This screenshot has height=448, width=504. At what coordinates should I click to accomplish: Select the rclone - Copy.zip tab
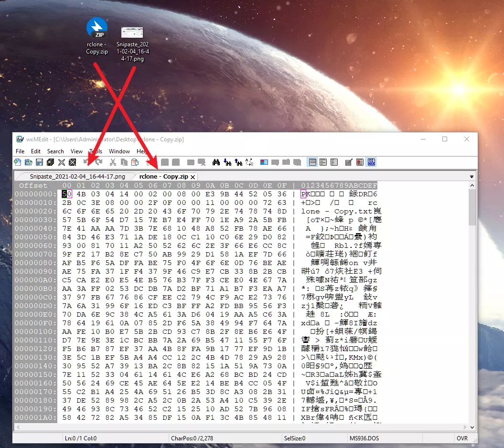(163, 176)
